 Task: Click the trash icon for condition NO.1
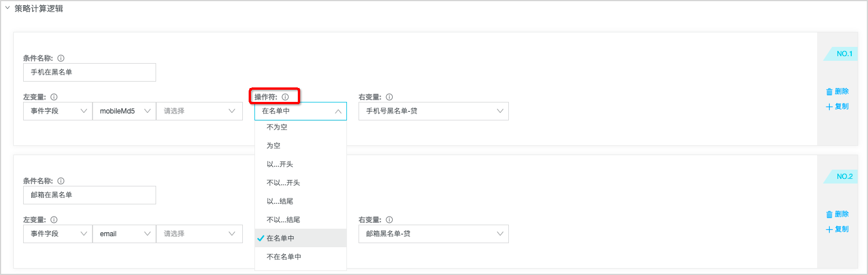coord(829,91)
